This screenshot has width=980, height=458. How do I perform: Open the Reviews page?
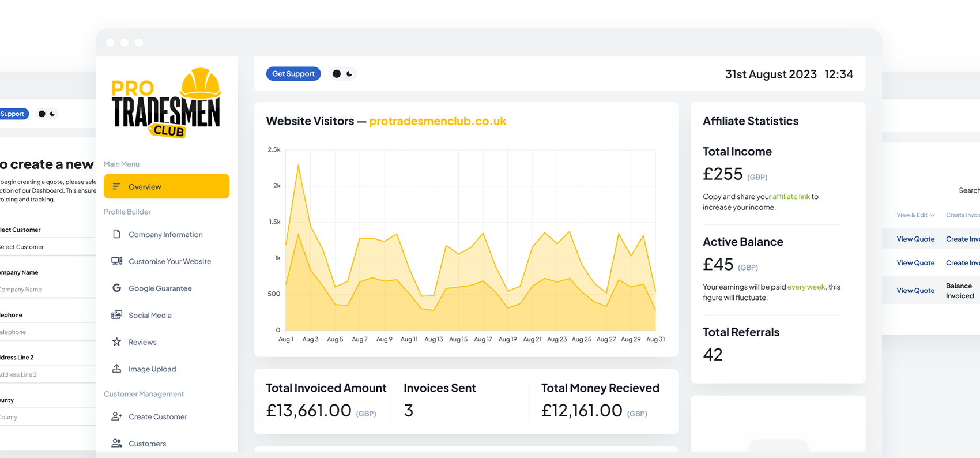point(142,342)
